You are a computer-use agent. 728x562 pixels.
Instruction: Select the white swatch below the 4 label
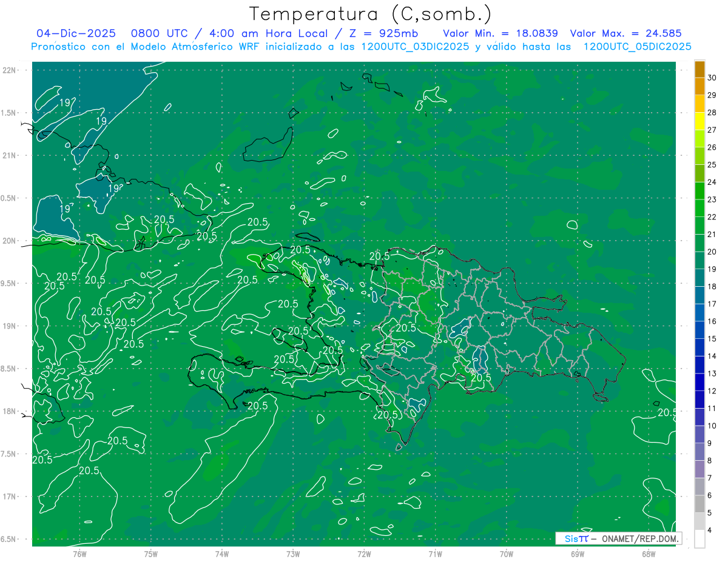699,539
